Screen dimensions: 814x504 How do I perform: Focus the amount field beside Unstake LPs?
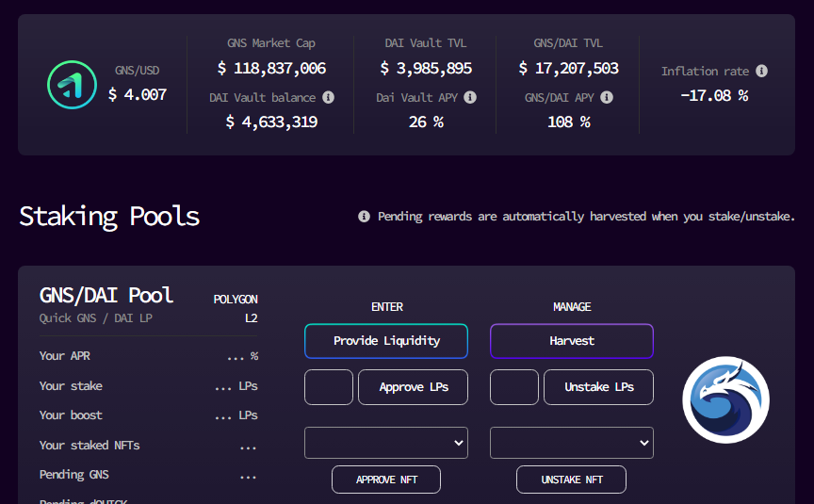coord(514,387)
